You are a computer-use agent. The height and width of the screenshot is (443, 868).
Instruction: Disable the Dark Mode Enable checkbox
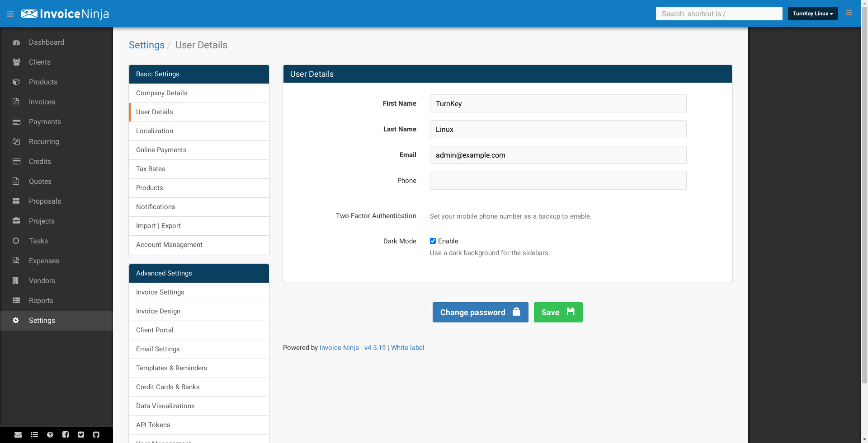coord(433,241)
